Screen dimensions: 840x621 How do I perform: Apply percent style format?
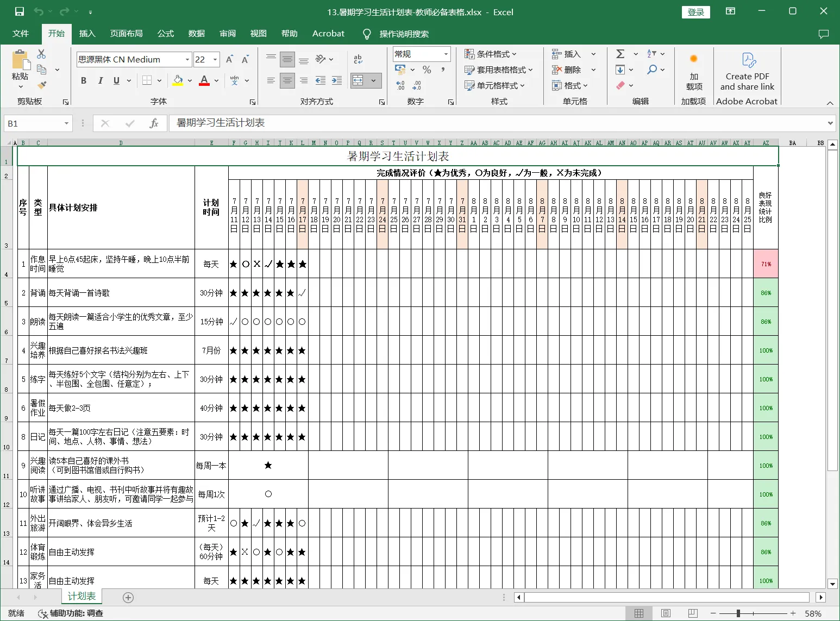pyautogui.click(x=427, y=70)
